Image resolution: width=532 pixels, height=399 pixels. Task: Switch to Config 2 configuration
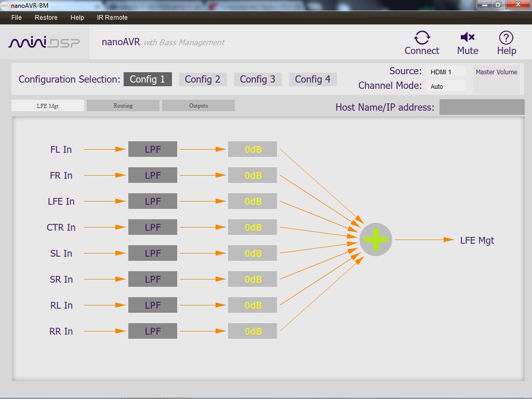coord(203,79)
